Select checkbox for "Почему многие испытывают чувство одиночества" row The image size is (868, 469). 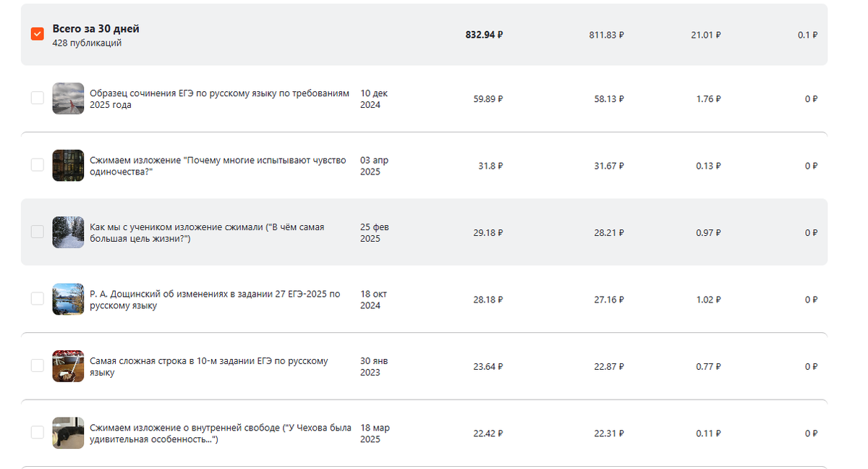pos(37,166)
